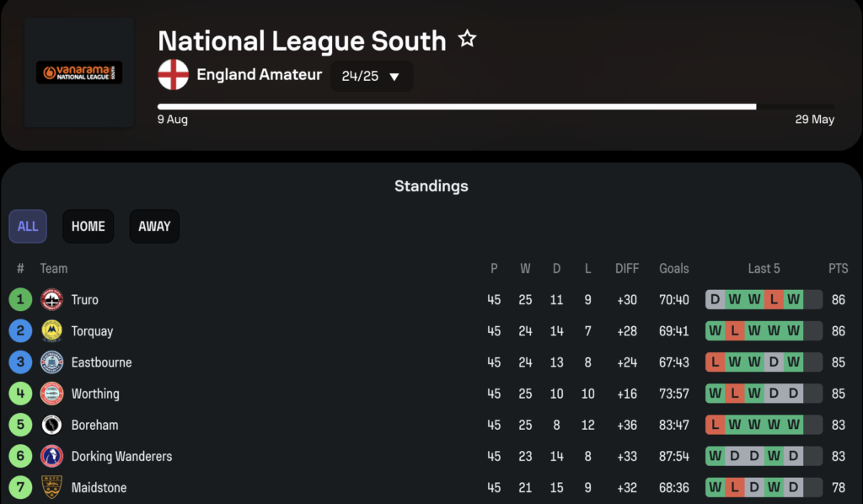Click the season progress bar between 9 Aug and 29 May

coord(496,107)
